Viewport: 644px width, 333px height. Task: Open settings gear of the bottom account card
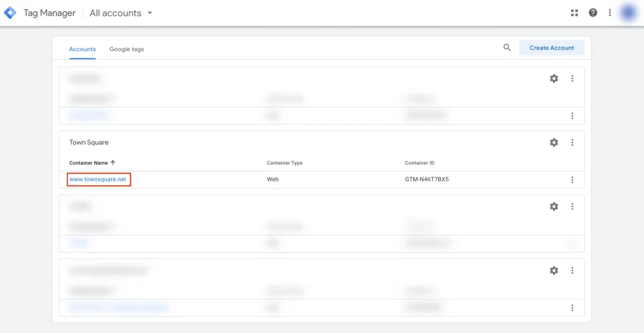click(554, 270)
